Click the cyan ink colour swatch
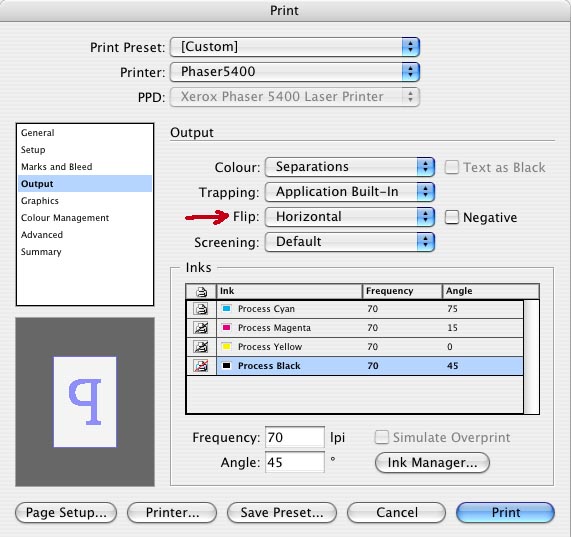Viewport: 571px width, 537px height. point(226,309)
